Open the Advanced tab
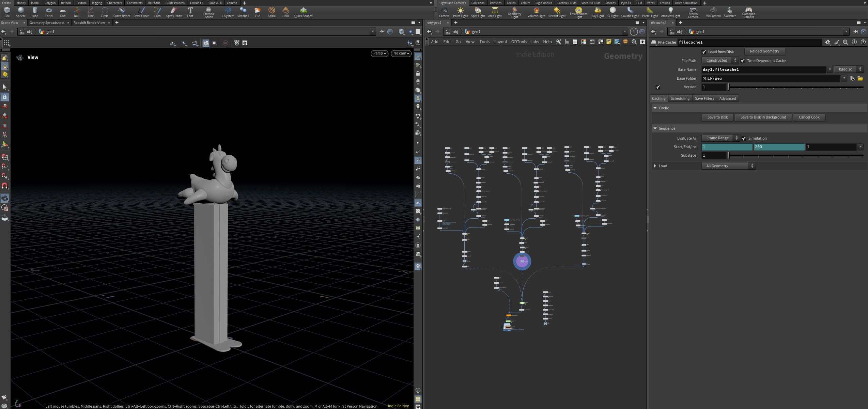This screenshot has width=868, height=409. pyautogui.click(x=727, y=98)
